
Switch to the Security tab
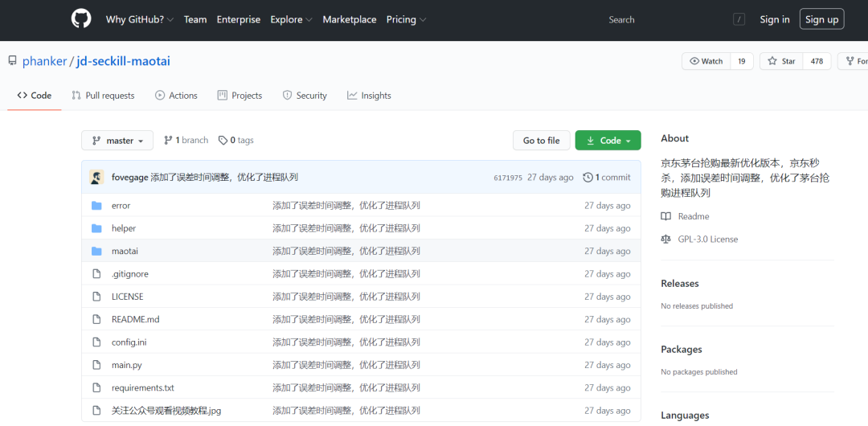(x=305, y=96)
